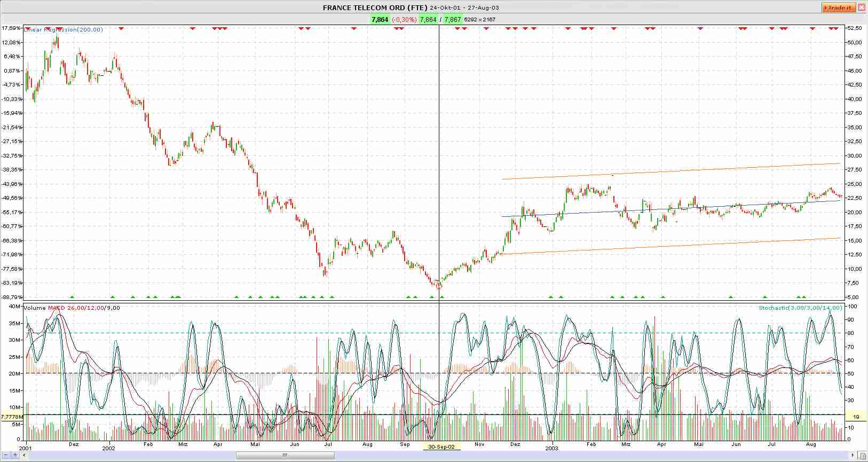This screenshot has width=868, height=462.
Task: Click the 19 stochastic value label
Action: point(856,417)
